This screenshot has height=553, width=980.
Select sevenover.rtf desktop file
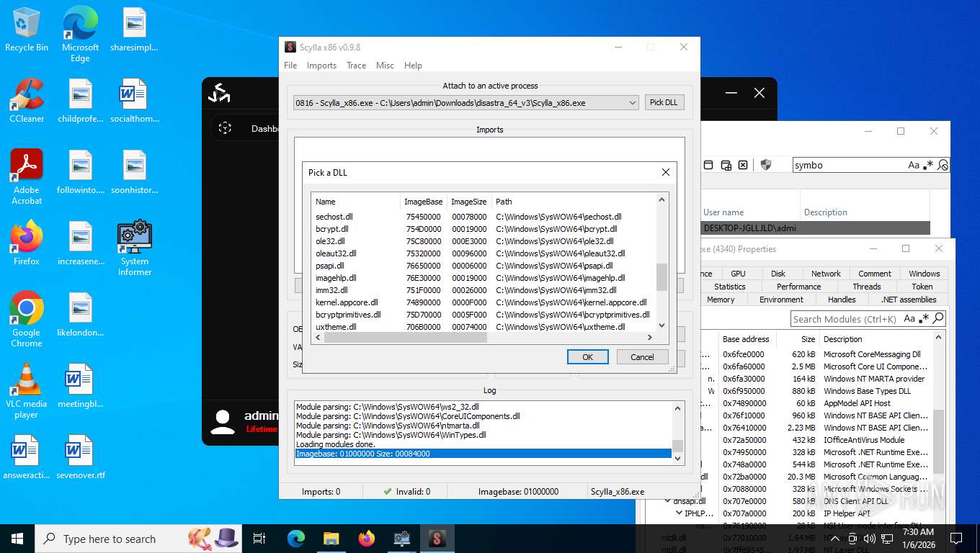(x=80, y=457)
